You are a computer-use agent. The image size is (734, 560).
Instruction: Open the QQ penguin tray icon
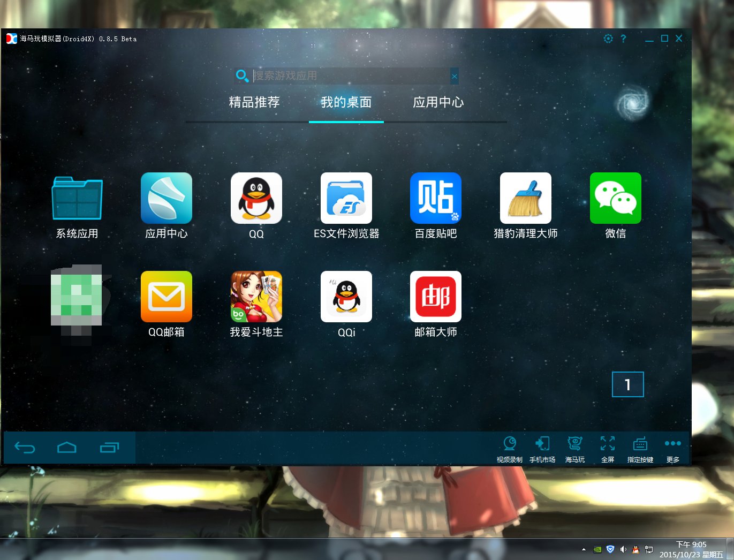click(636, 549)
